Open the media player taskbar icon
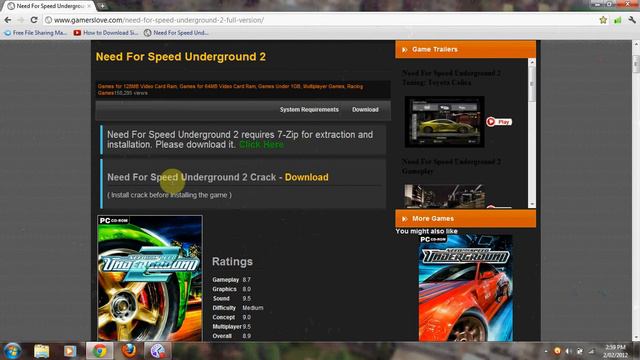This screenshot has height=360, width=640. pyautogui.click(x=70, y=351)
